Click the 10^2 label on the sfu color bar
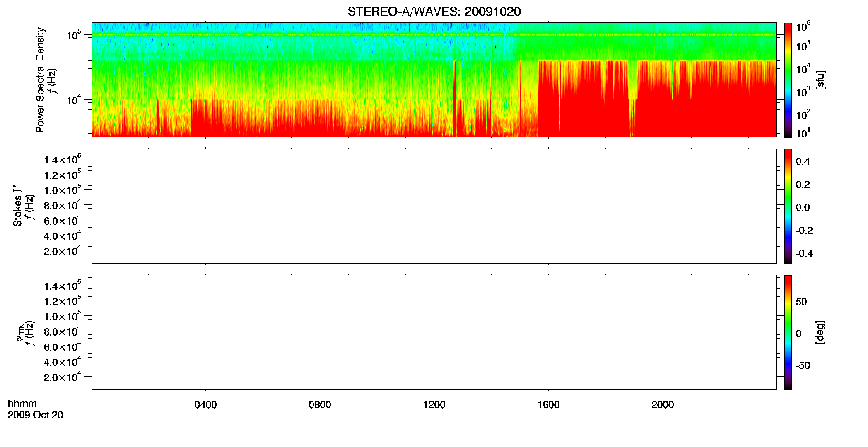 (803, 114)
